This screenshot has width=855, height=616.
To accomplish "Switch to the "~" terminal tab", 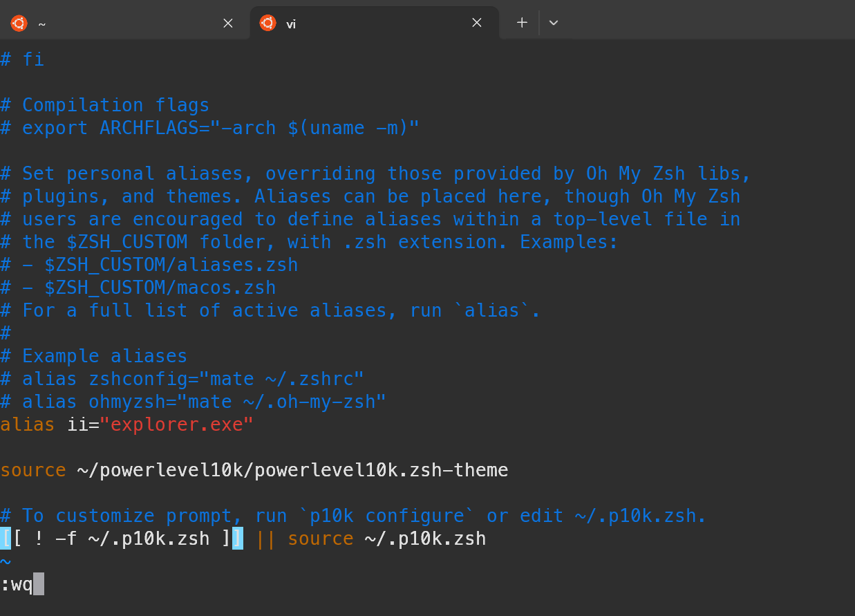I will point(123,23).
